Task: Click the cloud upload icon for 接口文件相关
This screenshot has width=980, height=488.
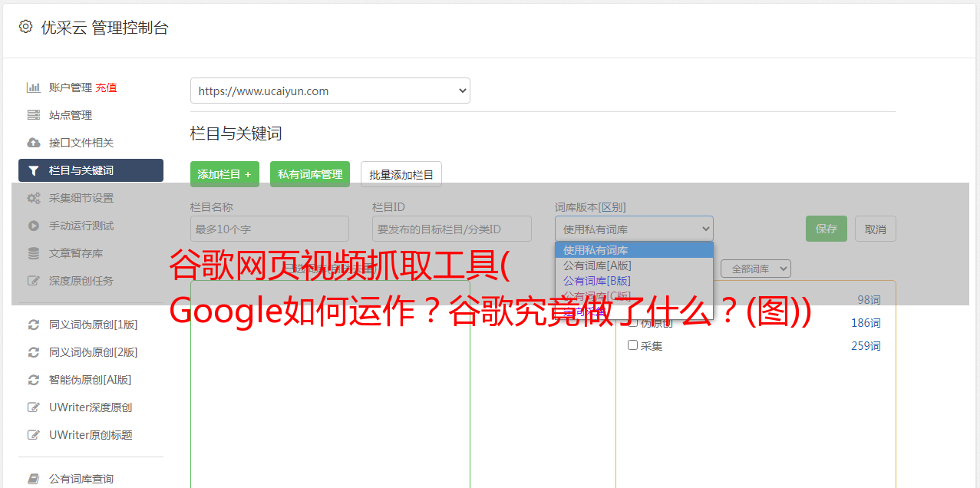Action: coord(34,143)
